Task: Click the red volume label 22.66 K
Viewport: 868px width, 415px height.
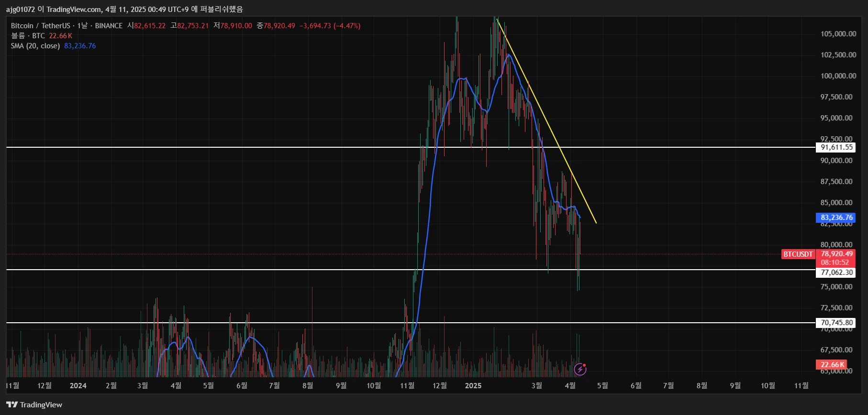Action: point(832,365)
